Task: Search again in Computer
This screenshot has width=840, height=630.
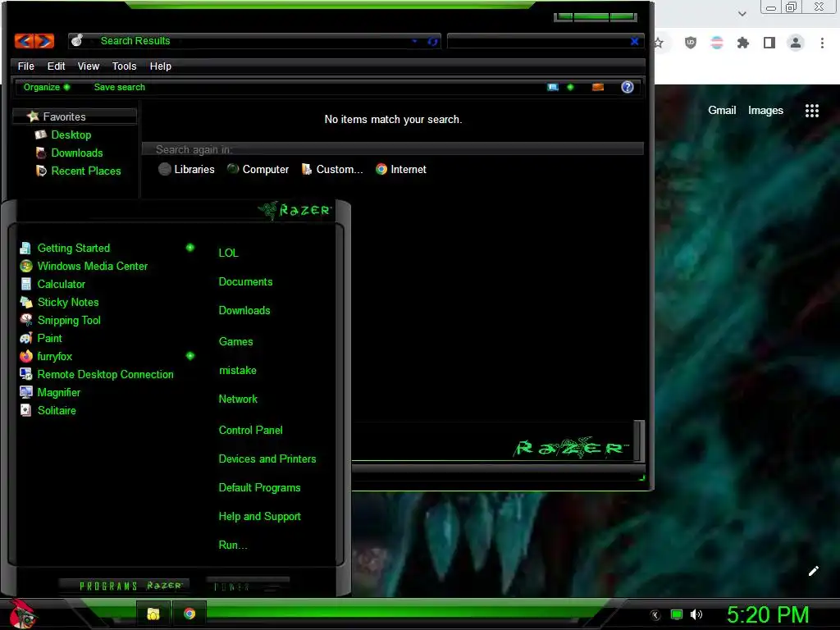Action: click(258, 169)
